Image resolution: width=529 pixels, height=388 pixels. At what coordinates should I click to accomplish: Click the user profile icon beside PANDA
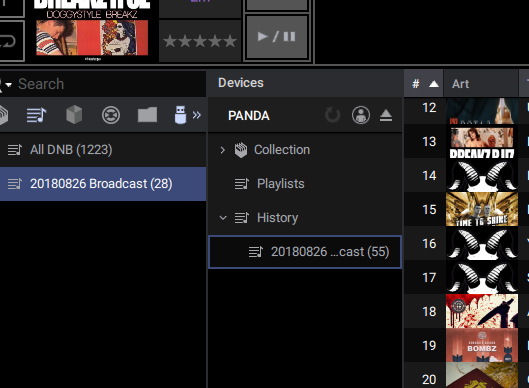tap(361, 115)
